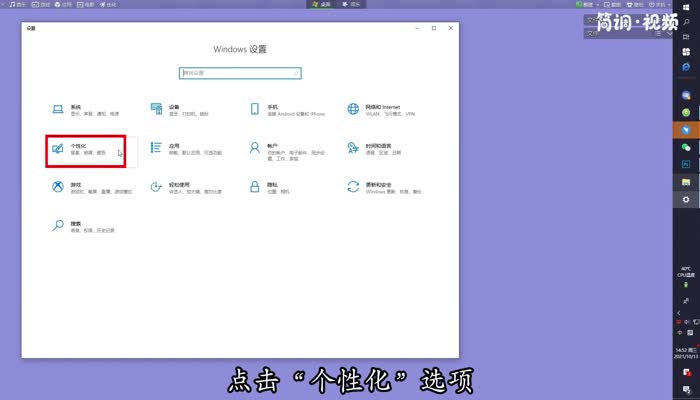Open the 搜索 (Search) settings category
The height and width of the screenshot is (400, 700).
pyautogui.click(x=76, y=226)
